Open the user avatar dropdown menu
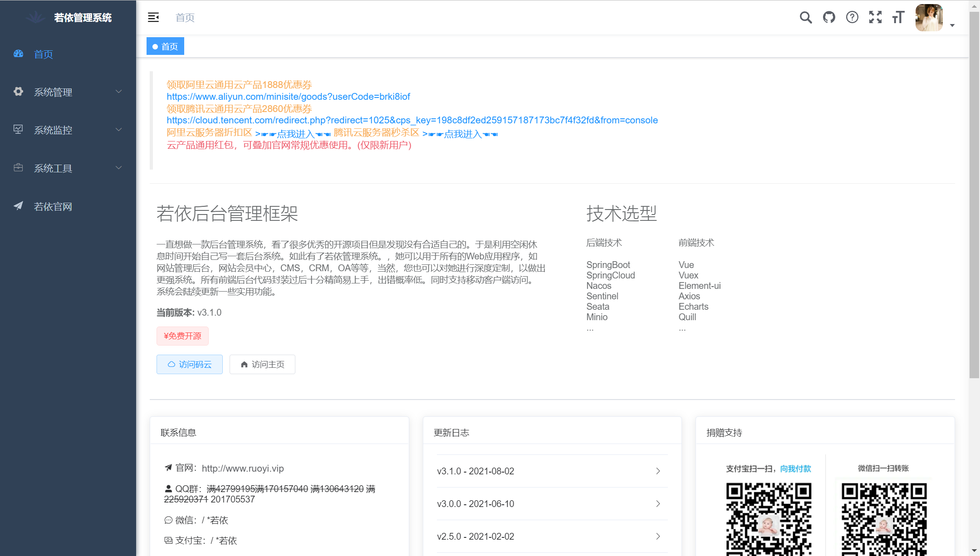The image size is (980, 556). [x=929, y=17]
